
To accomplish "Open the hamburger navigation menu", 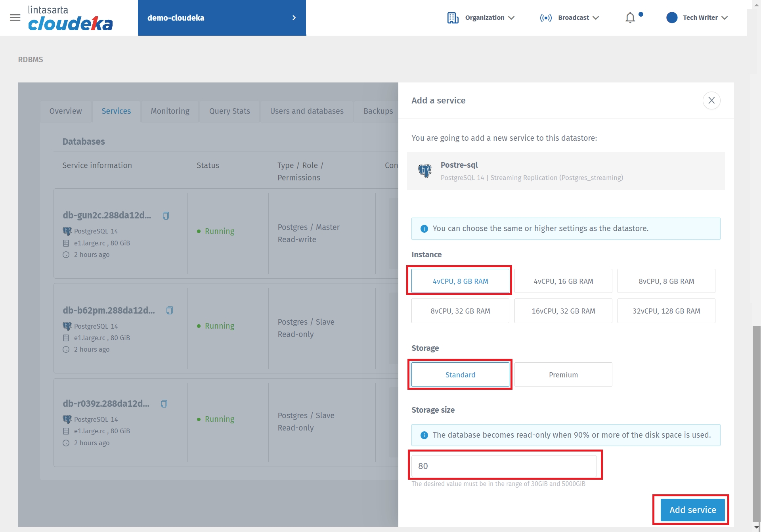I will click(x=15, y=17).
